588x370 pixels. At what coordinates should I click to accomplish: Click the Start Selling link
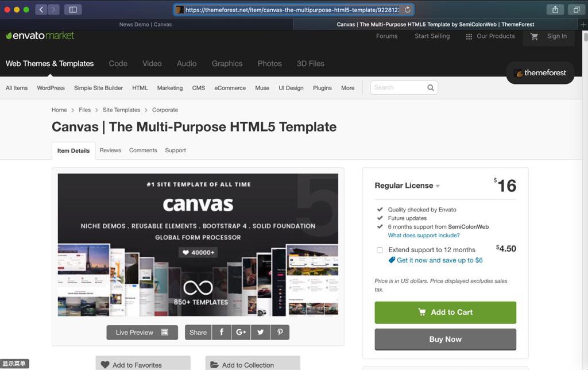pyautogui.click(x=432, y=36)
